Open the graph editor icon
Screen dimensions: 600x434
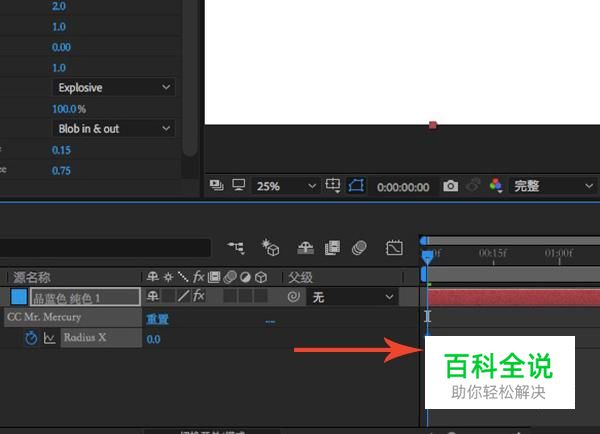click(x=394, y=248)
